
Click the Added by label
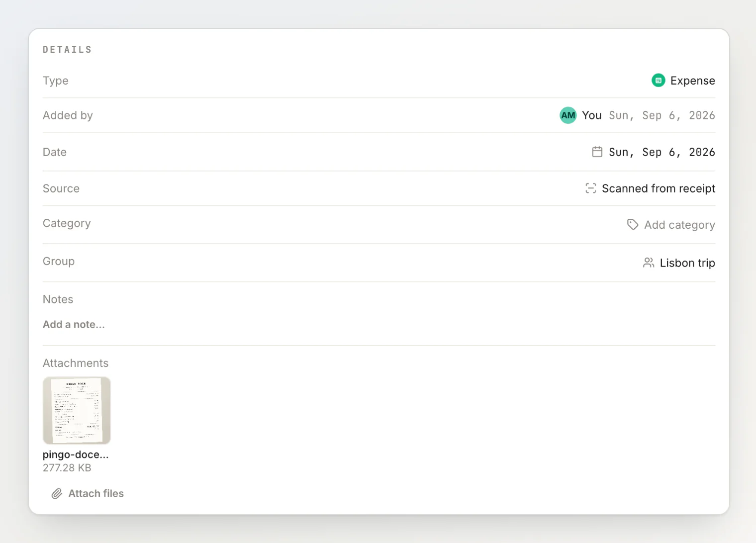(68, 115)
